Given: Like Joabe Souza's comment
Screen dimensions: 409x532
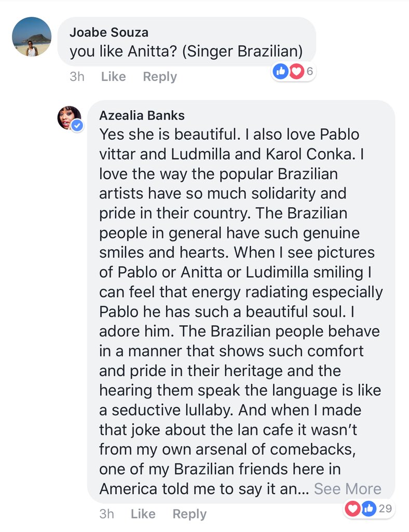Looking at the screenshot, I should click(113, 76).
